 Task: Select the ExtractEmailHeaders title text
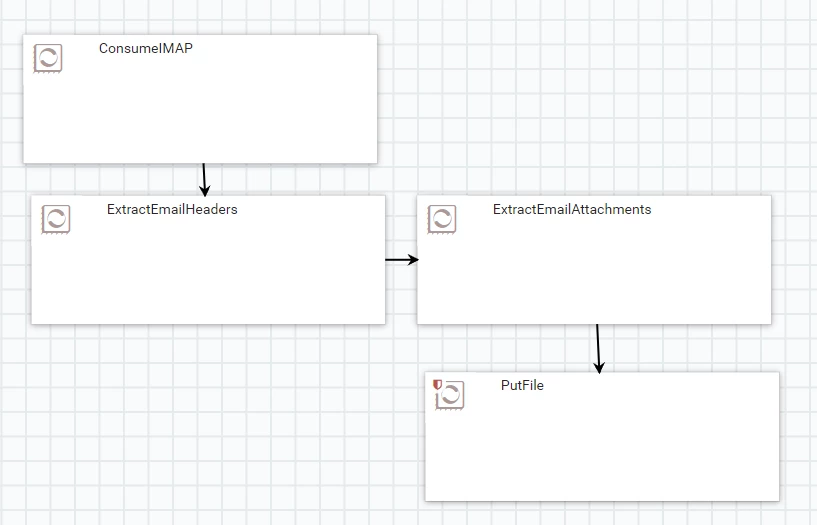(172, 209)
